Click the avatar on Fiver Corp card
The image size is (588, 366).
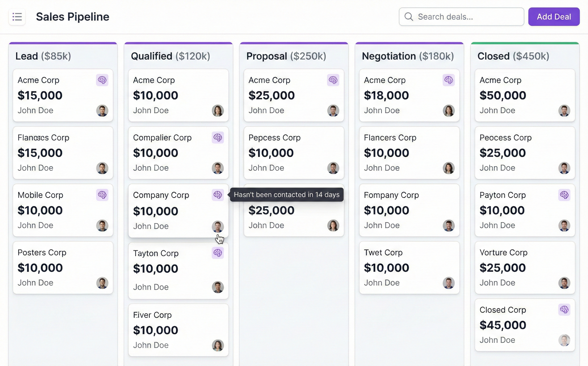coord(217,345)
